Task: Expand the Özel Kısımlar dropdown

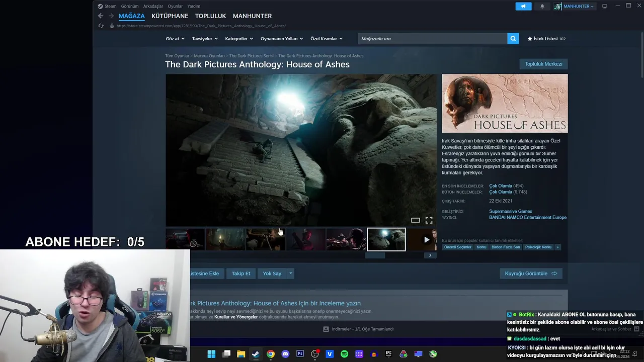Action: (327, 39)
